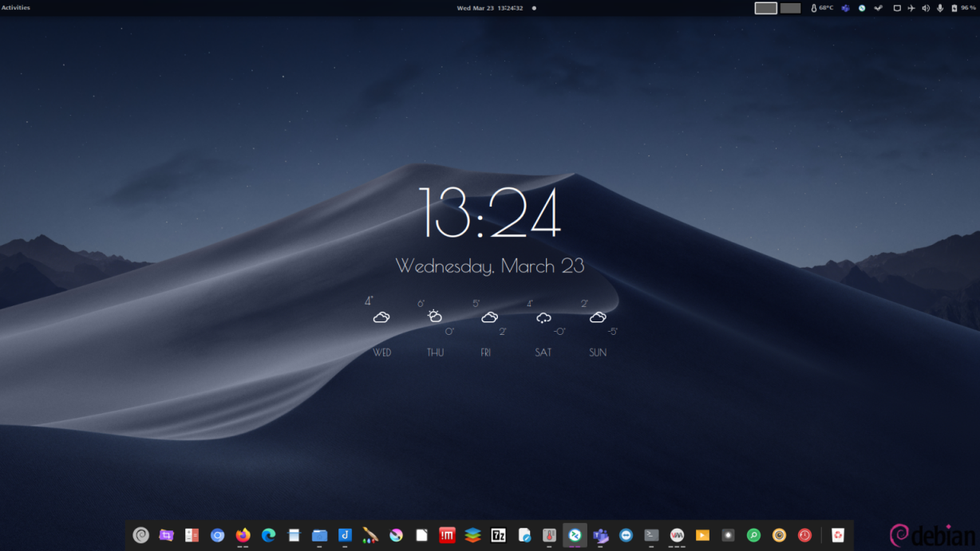
Task: Select the first workspace thumbnail
Action: (x=765, y=8)
